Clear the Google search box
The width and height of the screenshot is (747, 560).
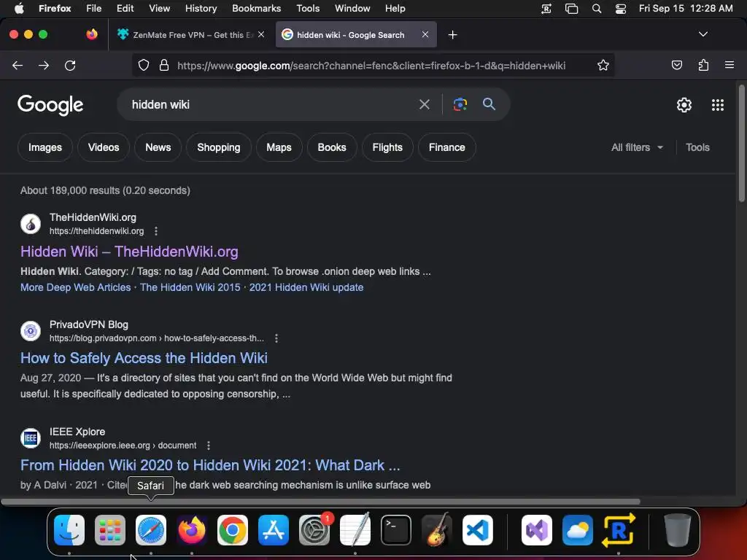point(424,104)
